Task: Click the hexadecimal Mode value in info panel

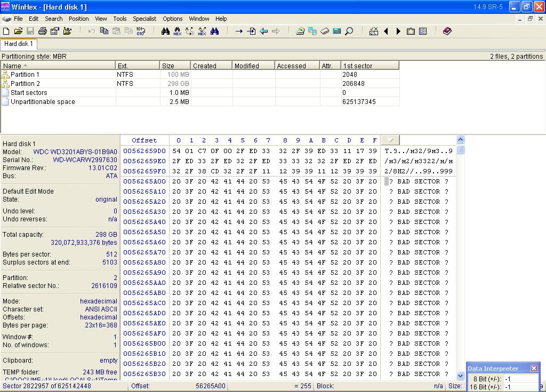Action: 99,301
